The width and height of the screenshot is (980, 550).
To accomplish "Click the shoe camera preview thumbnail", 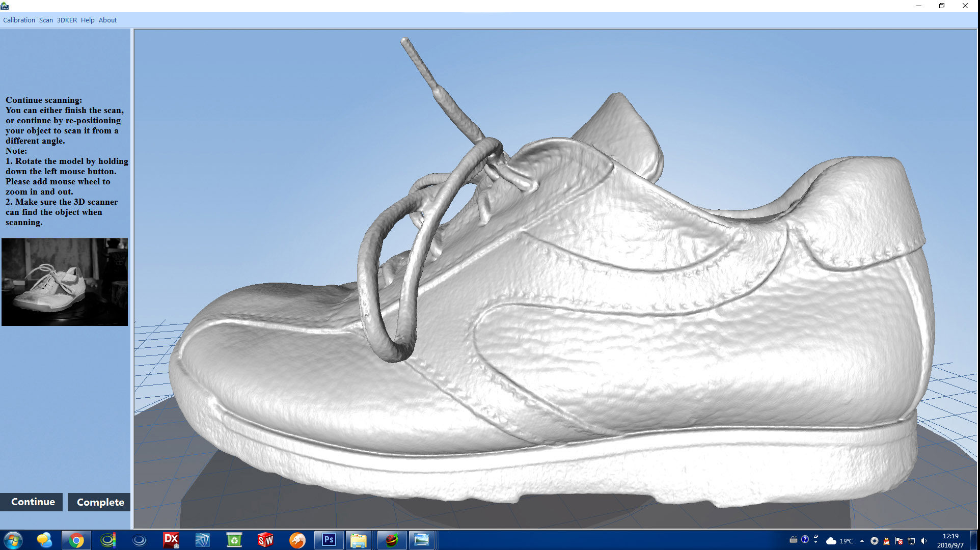I will pyautogui.click(x=65, y=282).
